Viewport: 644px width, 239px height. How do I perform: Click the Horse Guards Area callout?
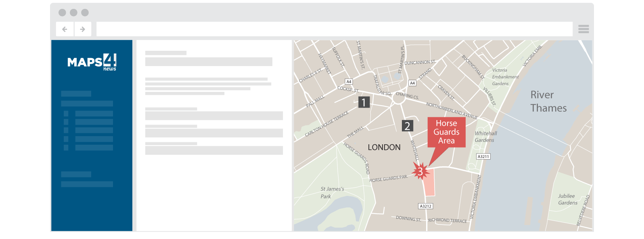446,132
